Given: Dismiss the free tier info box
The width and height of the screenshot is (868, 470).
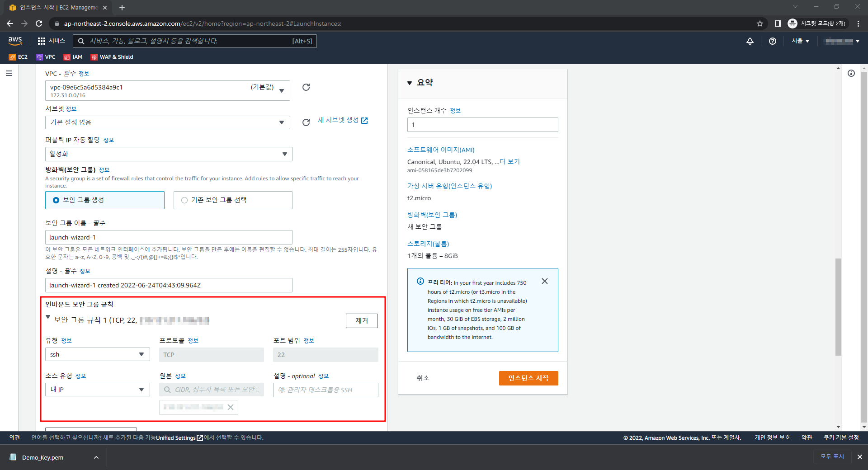Looking at the screenshot, I should tap(545, 281).
